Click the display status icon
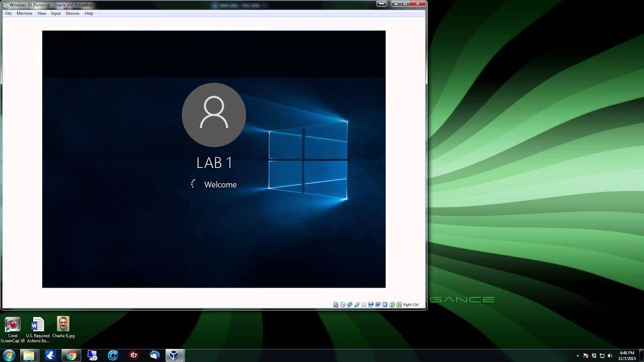The height and width of the screenshot is (362, 644). (371, 305)
